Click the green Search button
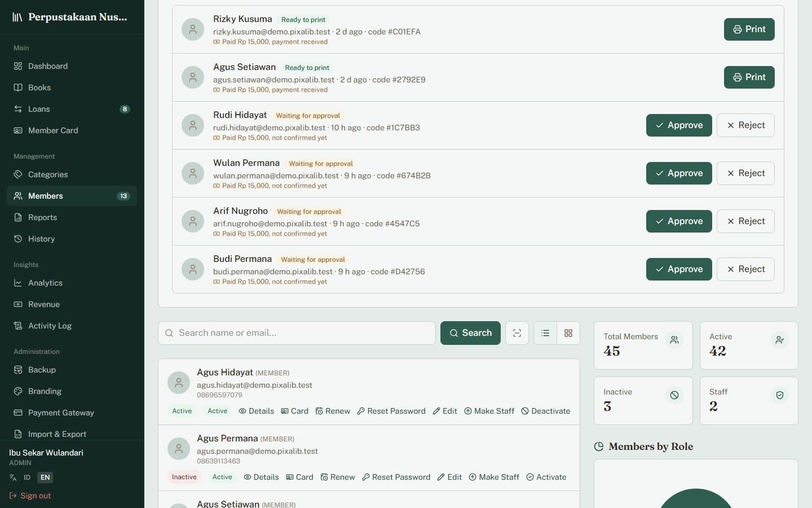This screenshot has width=812, height=508. 470,333
